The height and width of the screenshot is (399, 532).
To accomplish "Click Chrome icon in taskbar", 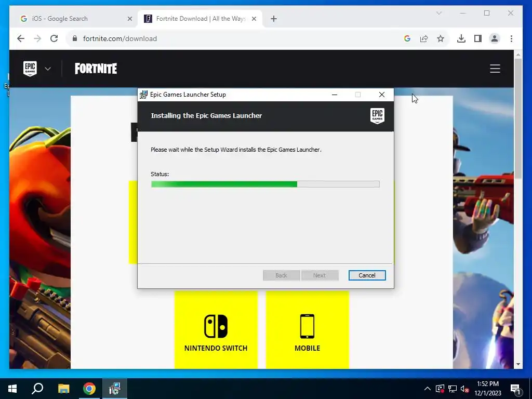I will pyautogui.click(x=89, y=389).
